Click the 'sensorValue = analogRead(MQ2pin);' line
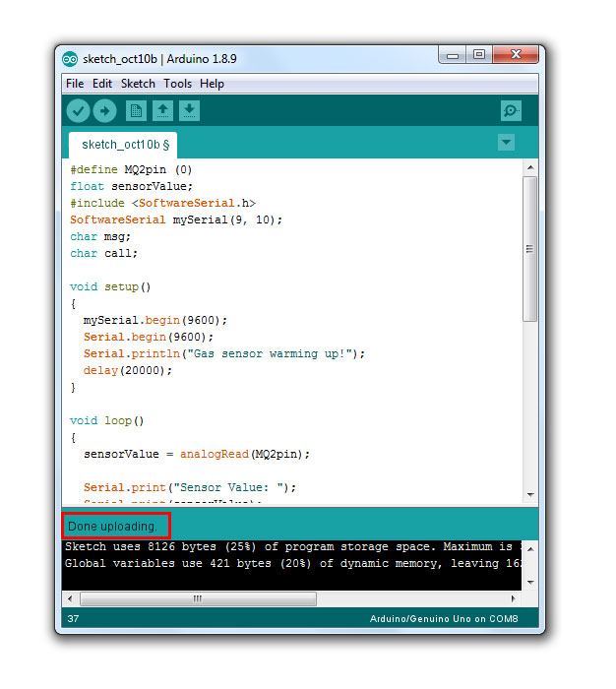 click(x=197, y=454)
